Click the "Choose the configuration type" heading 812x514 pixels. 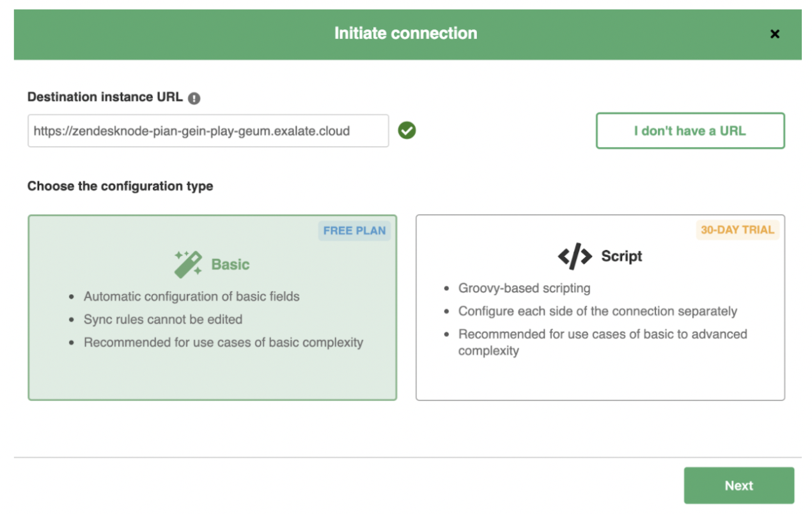pyautogui.click(x=120, y=187)
